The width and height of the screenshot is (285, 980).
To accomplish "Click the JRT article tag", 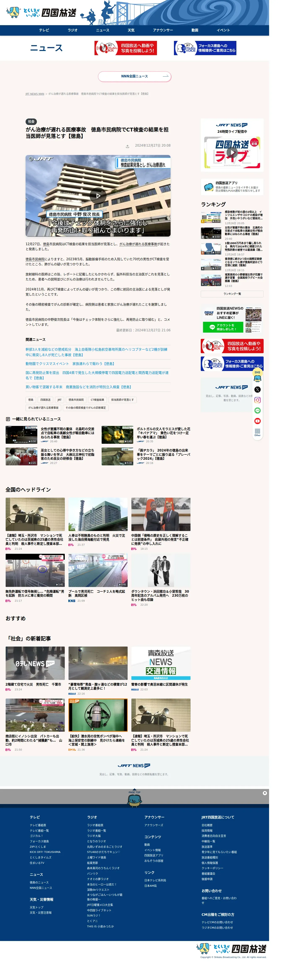I will tap(59, 400).
